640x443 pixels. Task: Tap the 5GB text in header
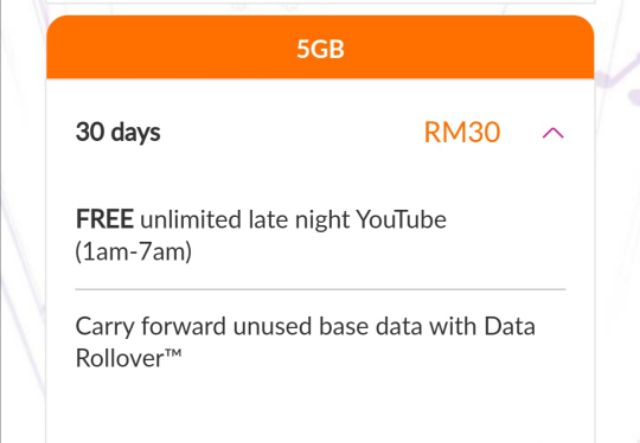pos(320,49)
